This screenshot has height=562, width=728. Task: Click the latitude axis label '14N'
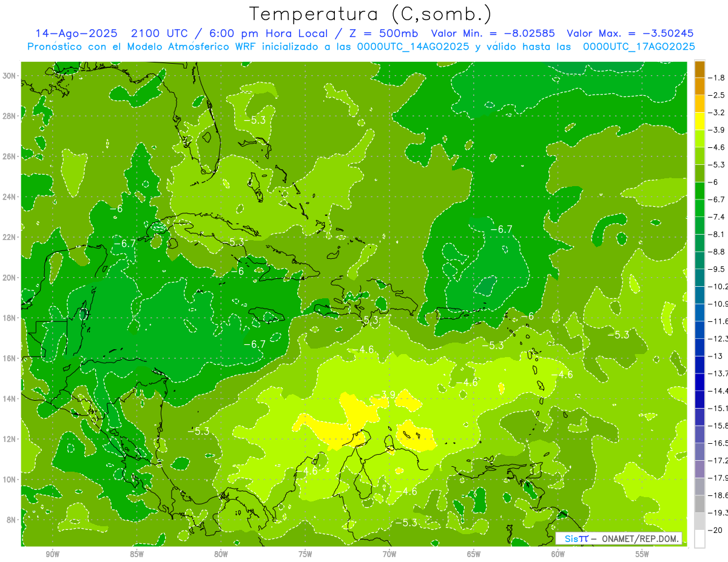(10, 398)
